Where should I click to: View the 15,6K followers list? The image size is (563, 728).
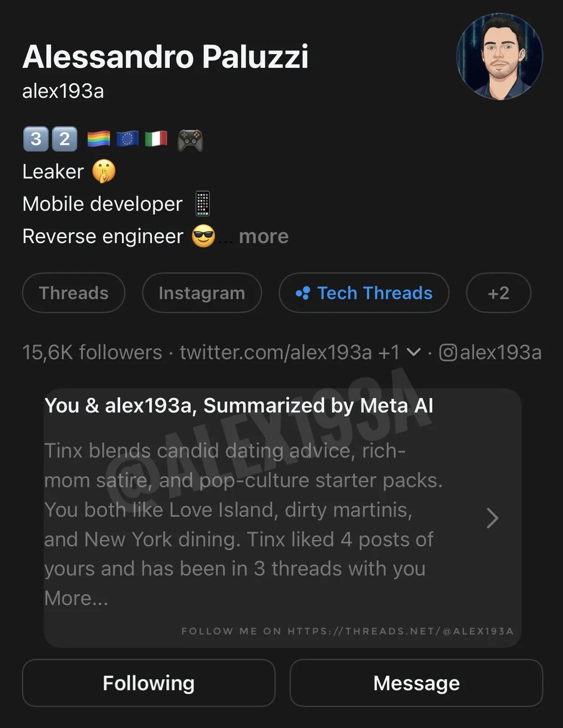(92, 352)
